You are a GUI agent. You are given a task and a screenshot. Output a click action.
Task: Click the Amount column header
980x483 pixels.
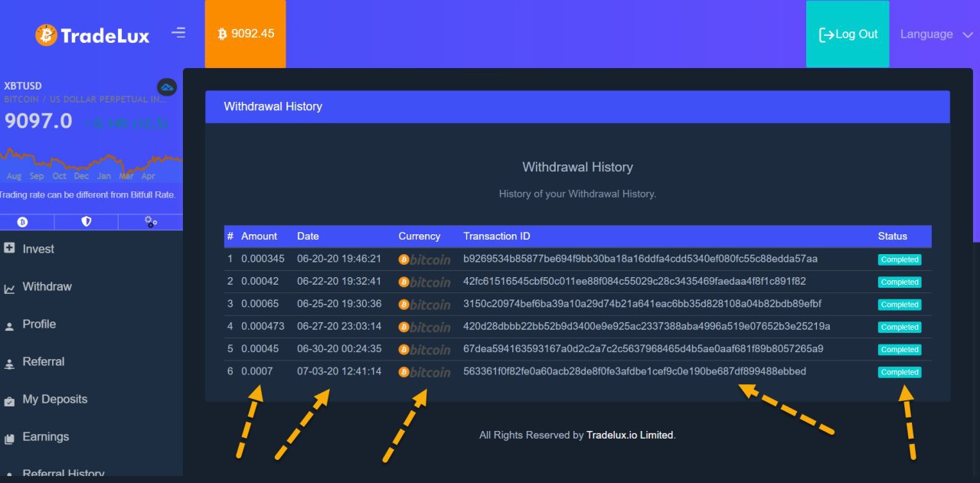point(259,236)
